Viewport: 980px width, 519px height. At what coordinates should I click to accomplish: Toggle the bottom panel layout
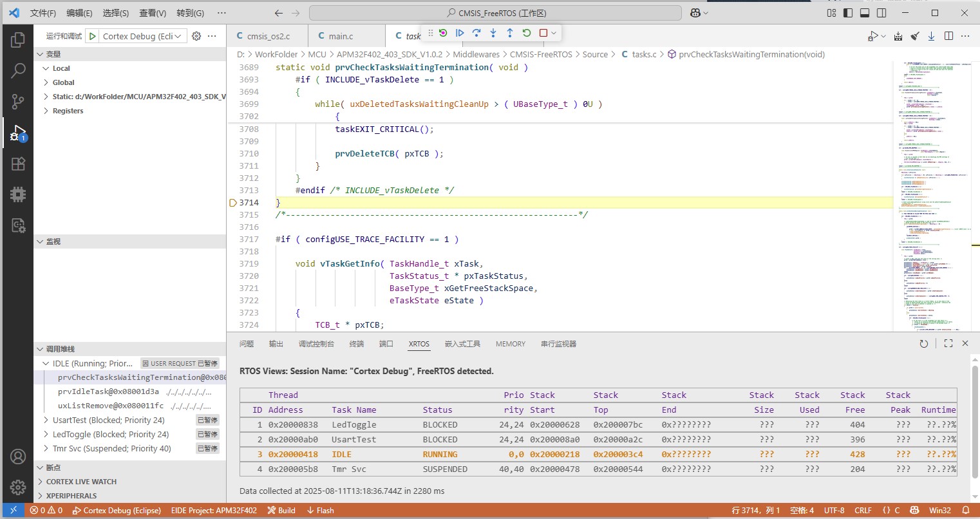coord(865,13)
